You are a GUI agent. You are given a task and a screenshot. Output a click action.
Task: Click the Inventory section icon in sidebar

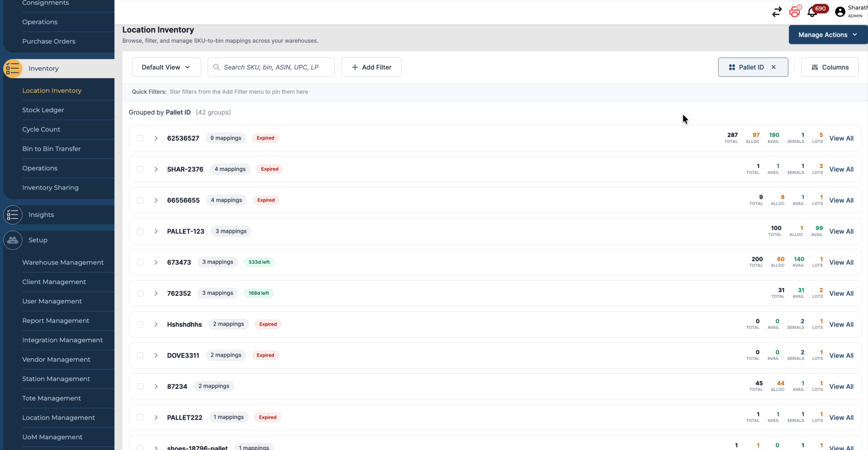click(13, 68)
